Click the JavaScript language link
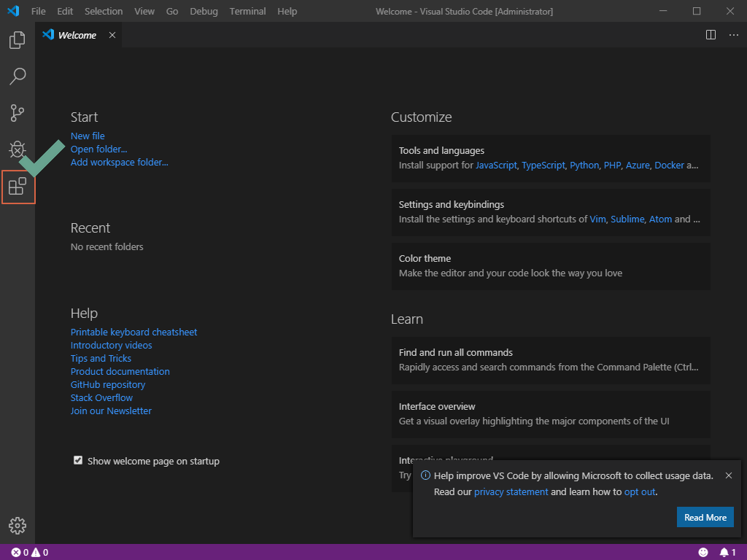The image size is (747, 560). 496,166
